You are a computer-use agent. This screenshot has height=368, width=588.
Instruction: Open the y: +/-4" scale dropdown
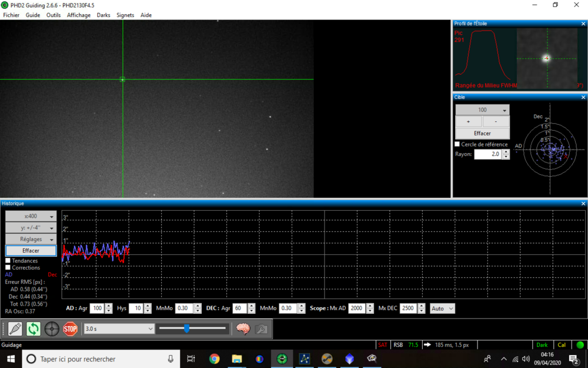coord(31,227)
